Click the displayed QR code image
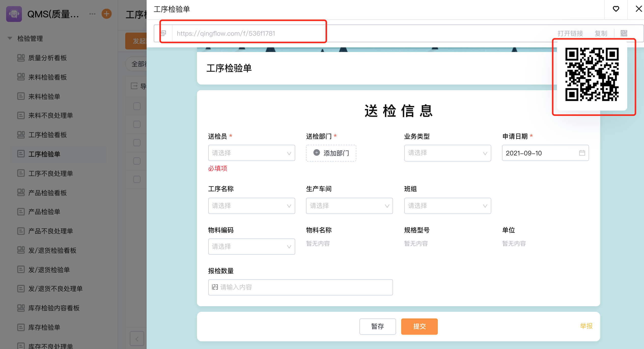Screen dimensions: 644x349 [592, 74]
